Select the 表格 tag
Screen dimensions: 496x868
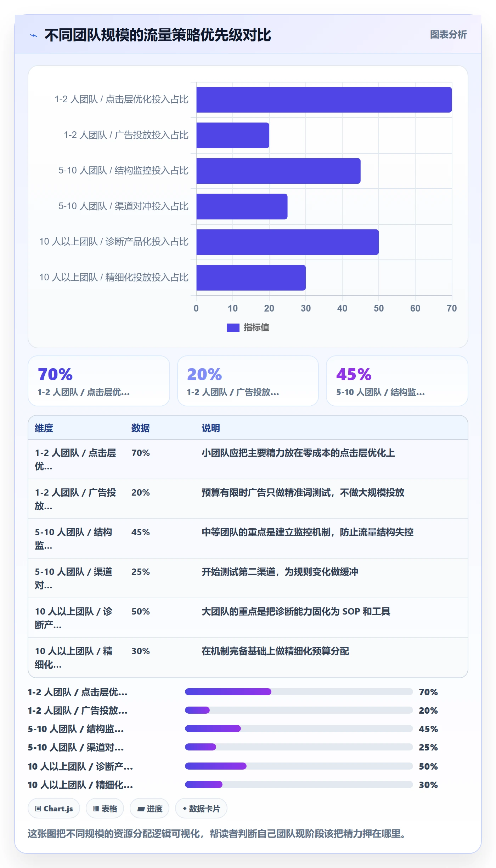tap(105, 809)
